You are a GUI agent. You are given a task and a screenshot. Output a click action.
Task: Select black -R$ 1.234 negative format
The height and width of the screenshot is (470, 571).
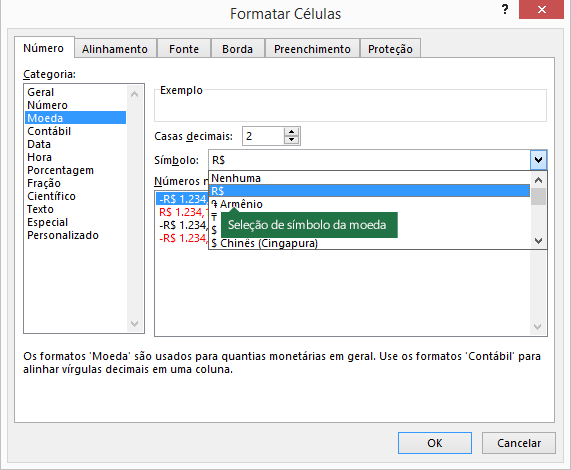click(182, 225)
